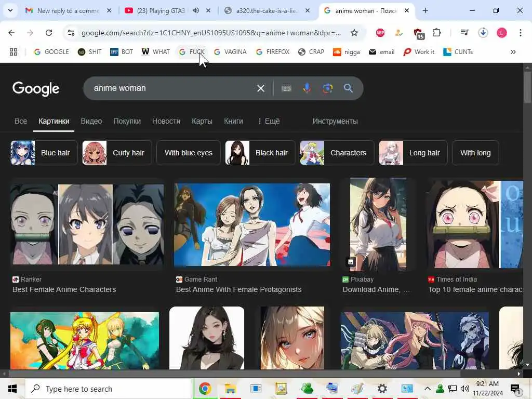Open the Pixabay Download Anime thumbnail
The height and width of the screenshot is (399, 532).
[378, 224]
